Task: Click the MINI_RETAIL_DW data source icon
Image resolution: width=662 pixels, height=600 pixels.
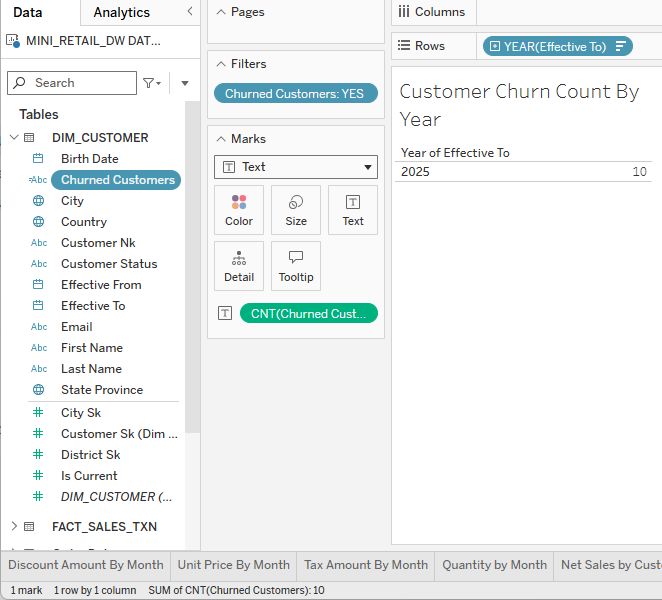Action: (x=13, y=41)
